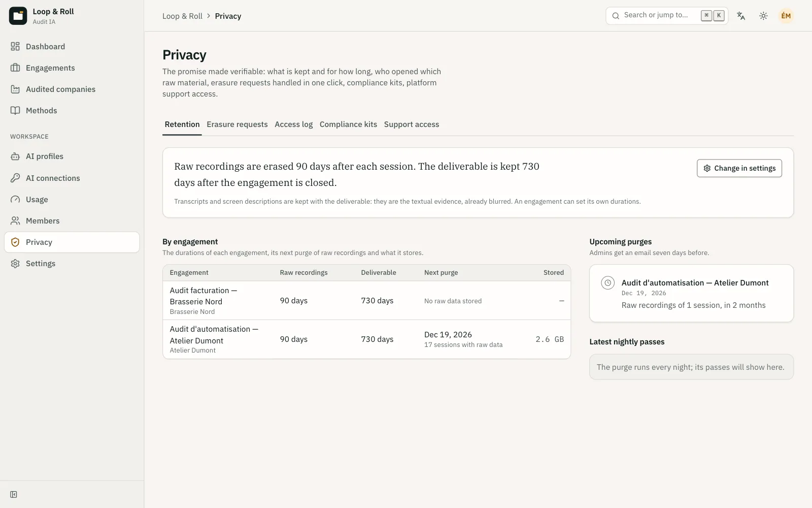The width and height of the screenshot is (812, 508).
Task: Open the Audit facturation — Brasserie Nord row
Action: tap(366, 301)
